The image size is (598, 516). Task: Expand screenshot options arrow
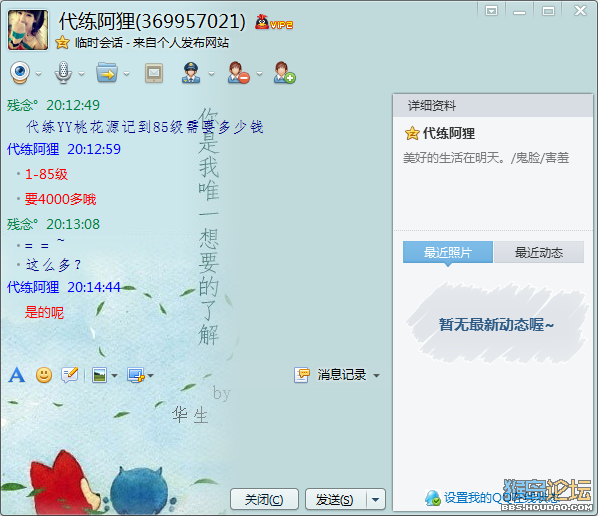click(x=151, y=376)
